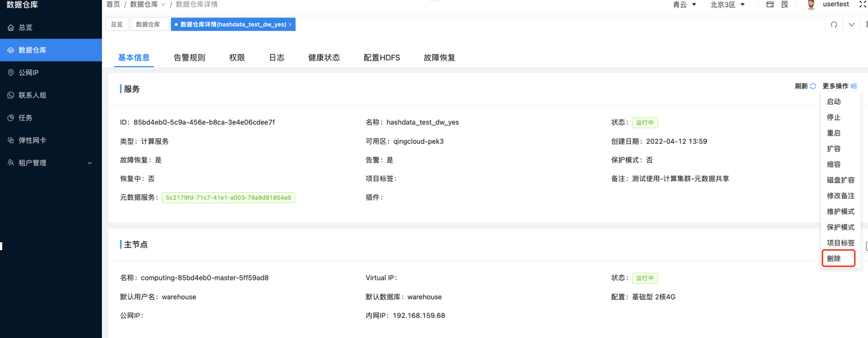
Task: Click the usertest avatar image
Action: click(810, 4)
